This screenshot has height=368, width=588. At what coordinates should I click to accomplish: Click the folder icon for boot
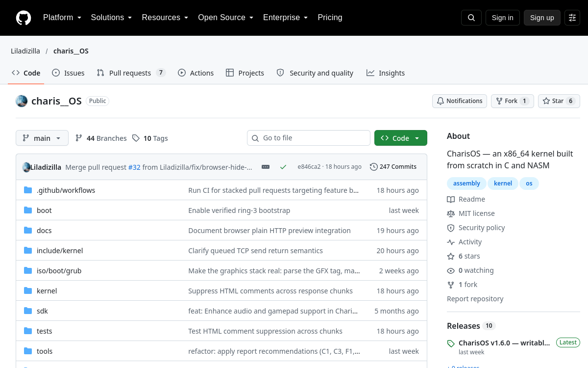[x=28, y=210]
